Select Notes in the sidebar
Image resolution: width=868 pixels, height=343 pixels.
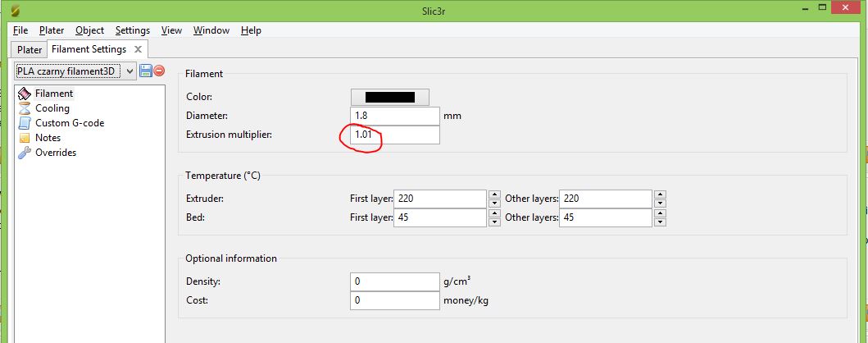(48, 138)
